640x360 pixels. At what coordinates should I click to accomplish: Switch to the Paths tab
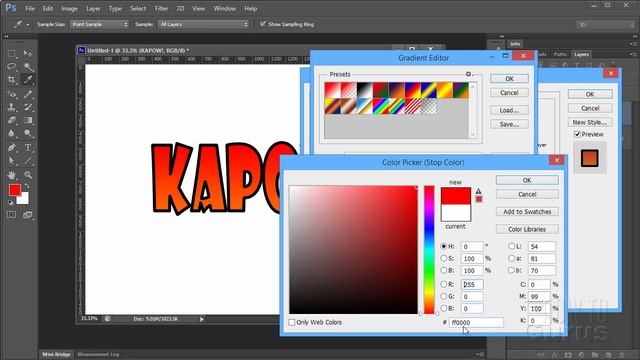point(560,54)
